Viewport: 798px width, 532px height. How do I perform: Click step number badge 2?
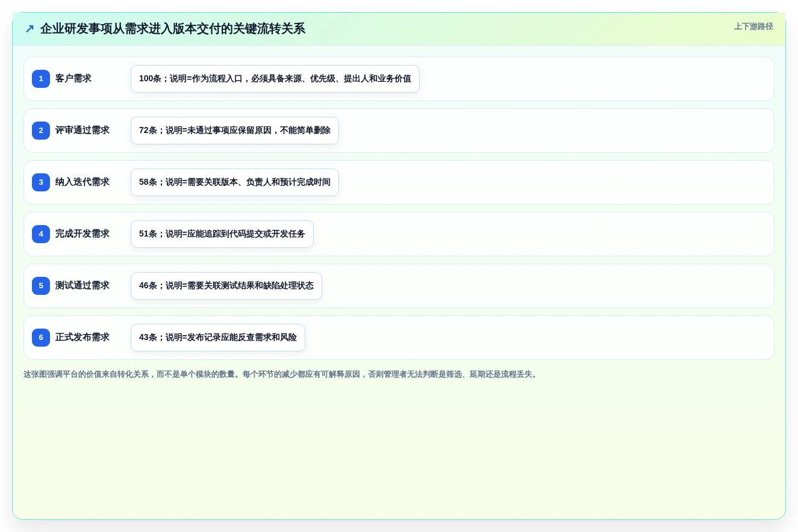point(41,131)
